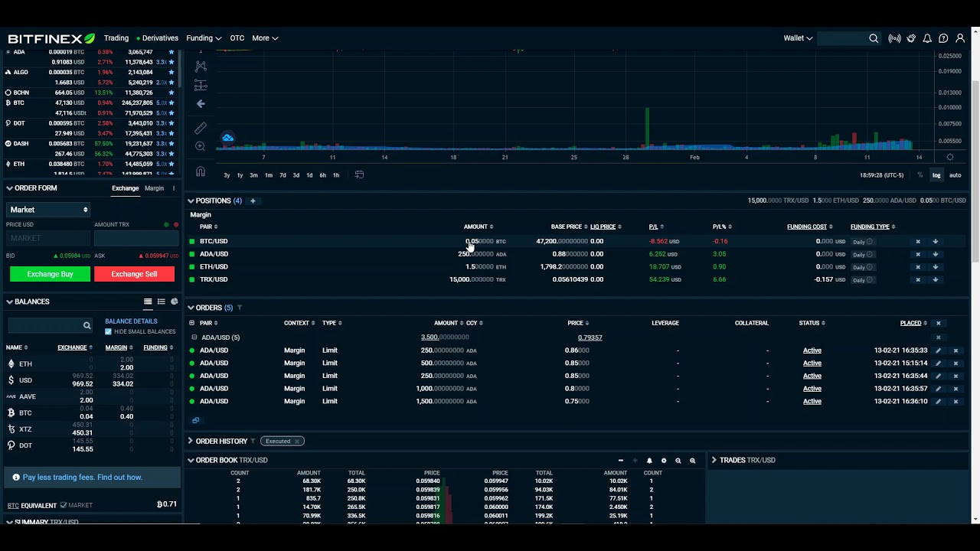
Task: Toggle the chart percent scale button
Action: [920, 175]
